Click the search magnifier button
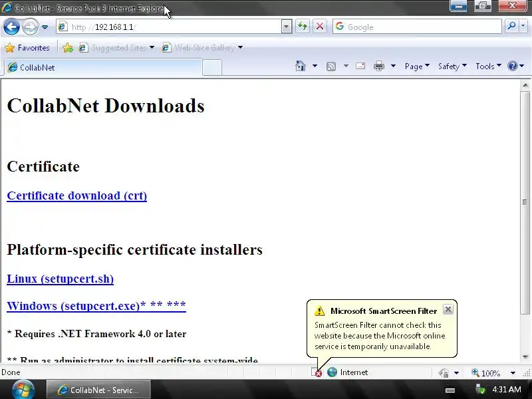Viewport: 532px width, 399px height. click(x=511, y=26)
